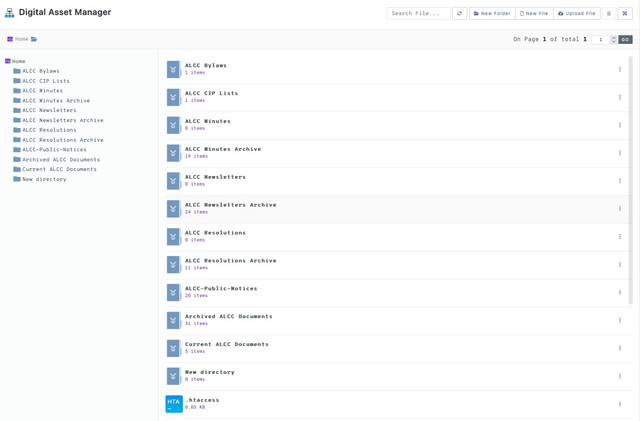Select ALCC Resolutions in the sidebar tree
640x421 pixels.
pos(49,130)
